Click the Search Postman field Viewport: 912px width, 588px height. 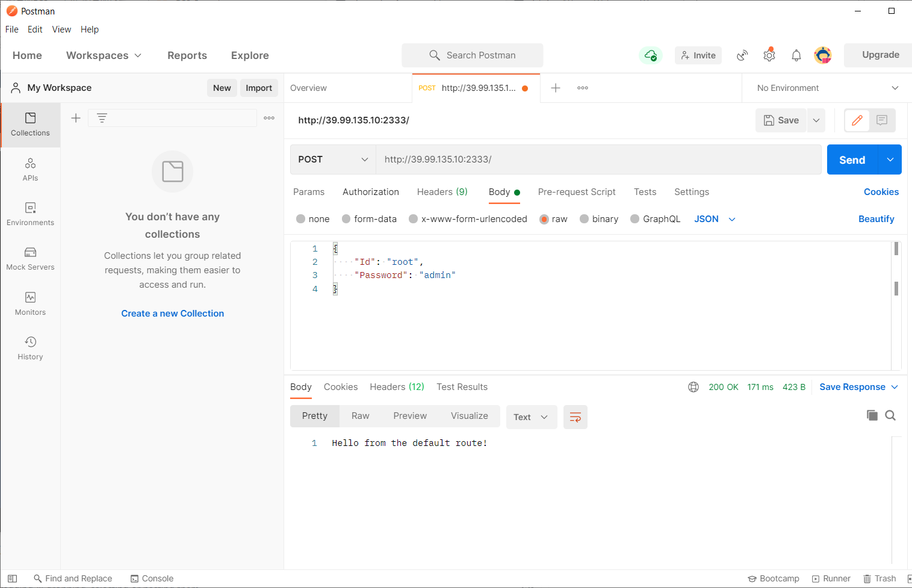coord(473,55)
